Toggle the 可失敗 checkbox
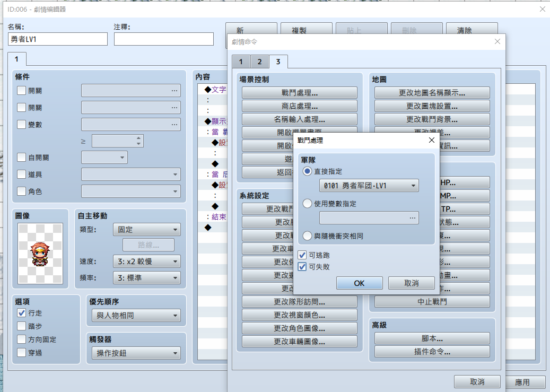This screenshot has width=550, height=392. 302,267
